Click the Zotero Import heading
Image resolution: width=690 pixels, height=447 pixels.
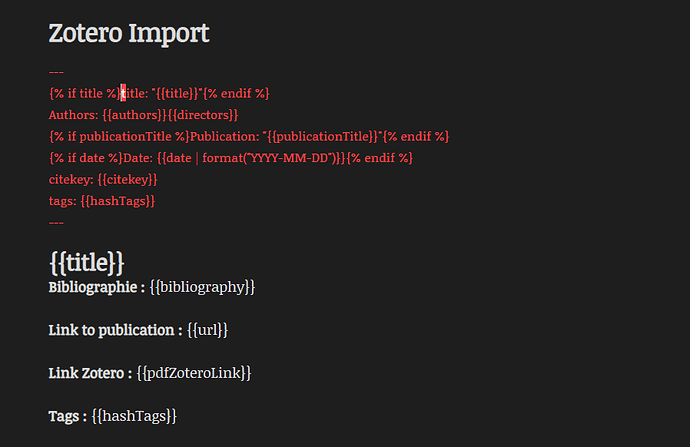coord(129,33)
